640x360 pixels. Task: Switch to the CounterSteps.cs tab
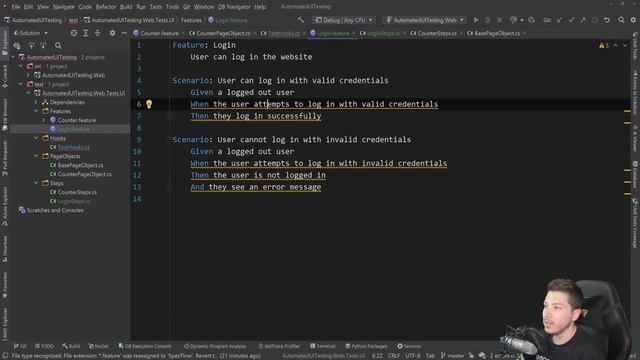[436, 33]
